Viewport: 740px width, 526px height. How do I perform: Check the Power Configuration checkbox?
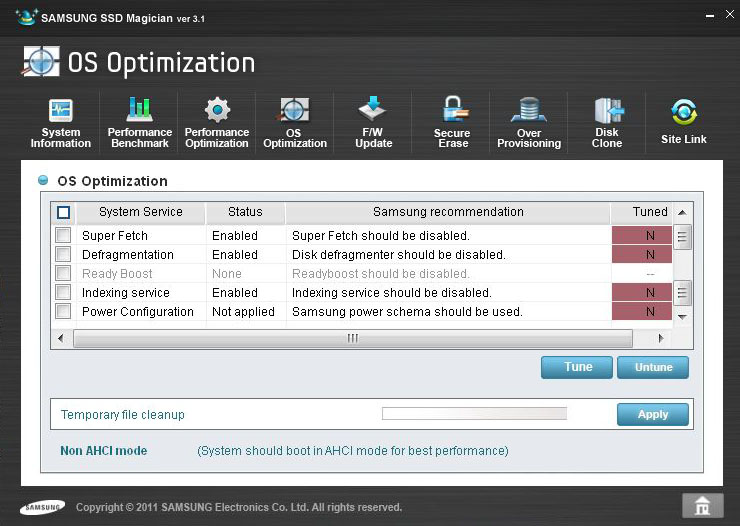pyautogui.click(x=63, y=311)
